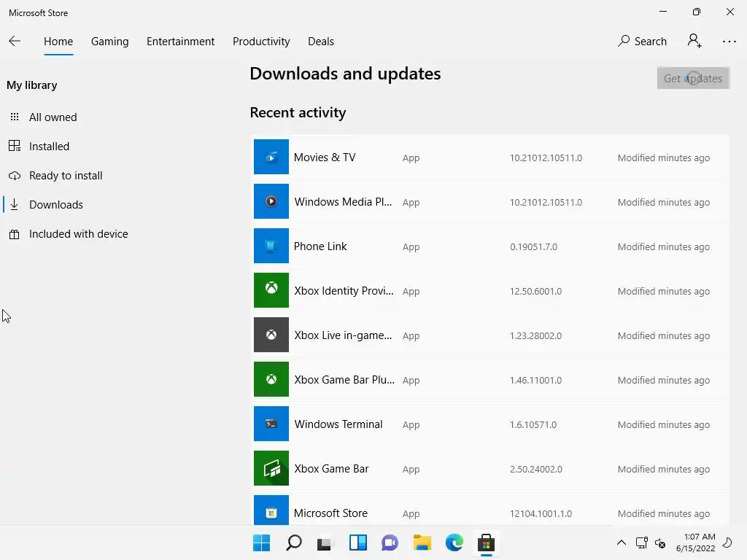Click the All owned grid icon
The width and height of the screenshot is (747, 560).
point(15,117)
